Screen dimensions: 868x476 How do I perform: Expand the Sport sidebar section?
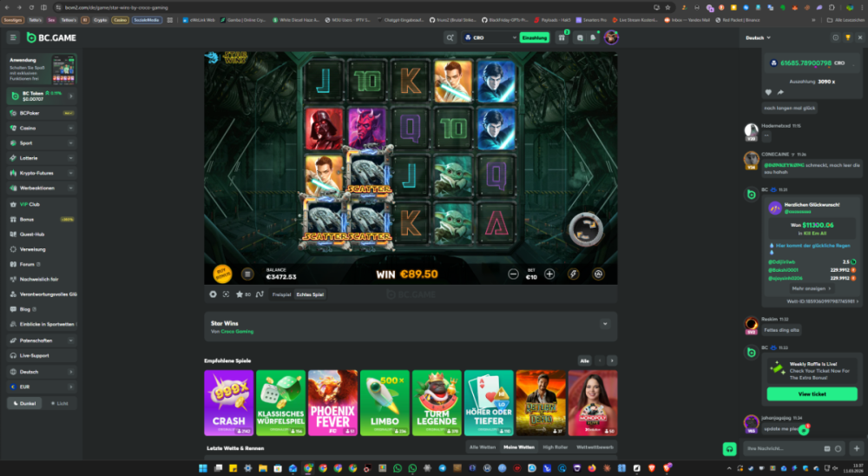coord(42,143)
